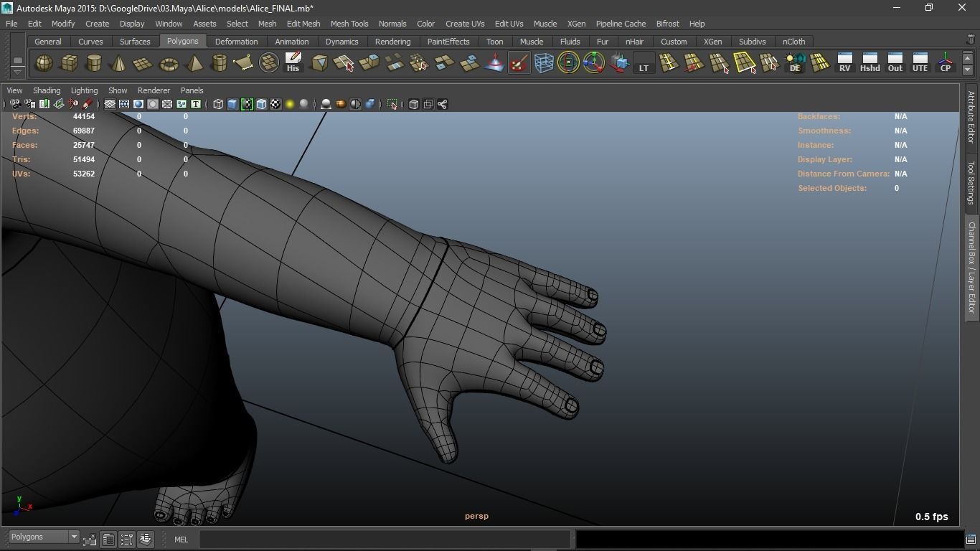Click the MEL command line input field

385,539
